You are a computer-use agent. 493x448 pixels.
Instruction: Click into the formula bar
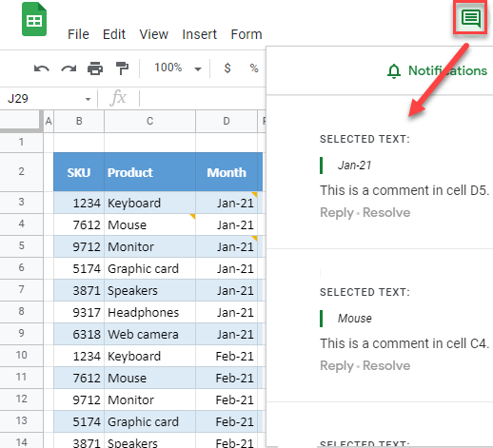(202, 98)
